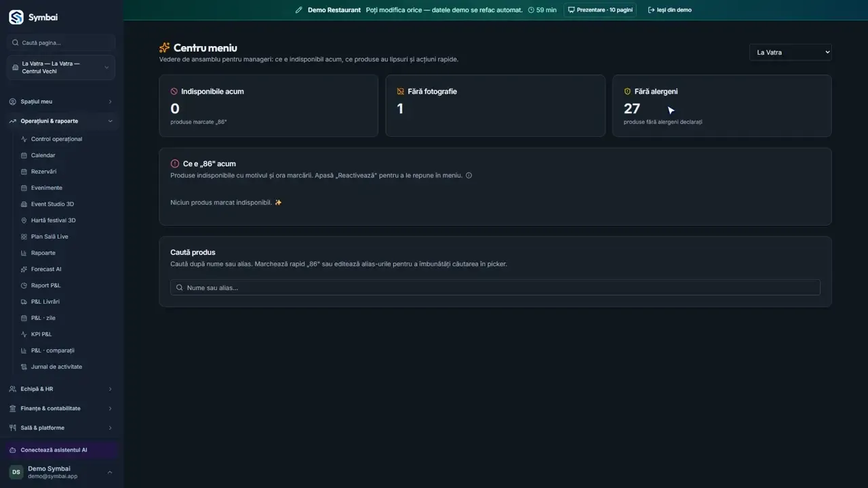Click Conectează asistentul AI button
This screenshot has width=868, height=488.
61,450
